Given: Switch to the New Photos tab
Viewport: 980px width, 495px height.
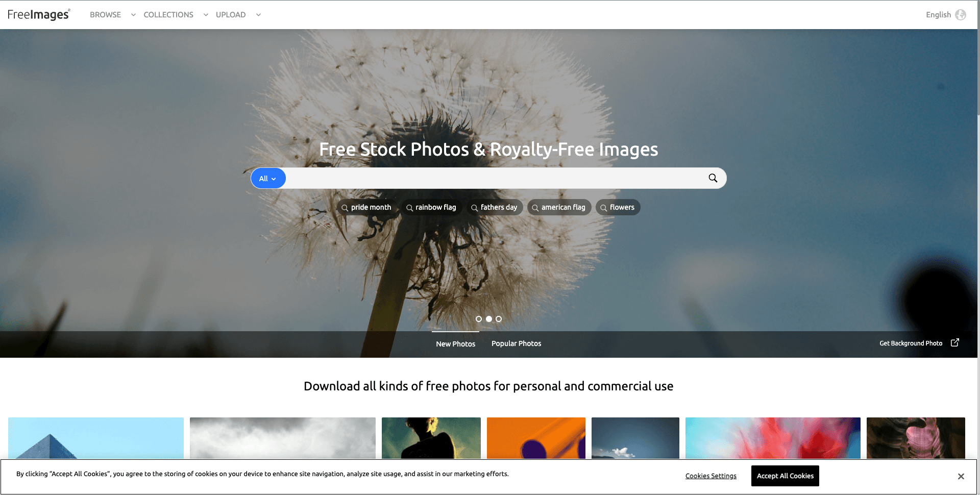Looking at the screenshot, I should tap(455, 344).
